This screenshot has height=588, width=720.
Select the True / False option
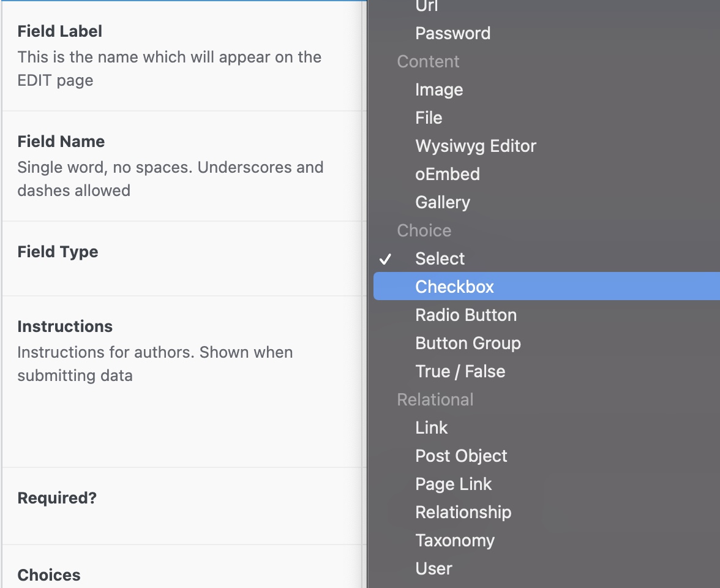[x=460, y=371]
